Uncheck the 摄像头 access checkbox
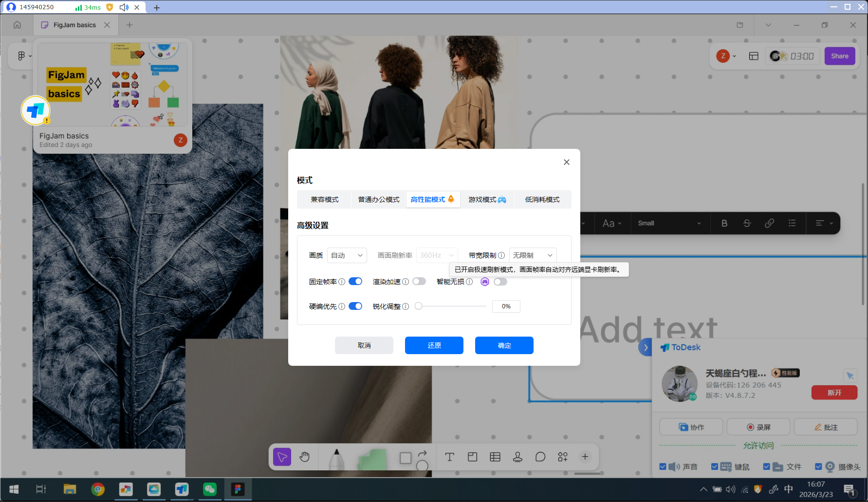This screenshot has height=502, width=868. 818,466
